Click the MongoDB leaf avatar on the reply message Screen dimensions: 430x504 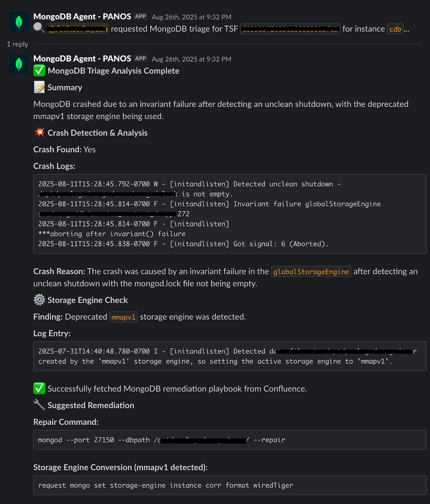[x=19, y=64]
